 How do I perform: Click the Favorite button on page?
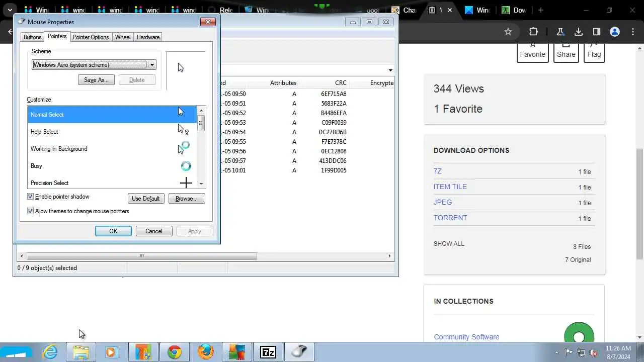click(532, 52)
